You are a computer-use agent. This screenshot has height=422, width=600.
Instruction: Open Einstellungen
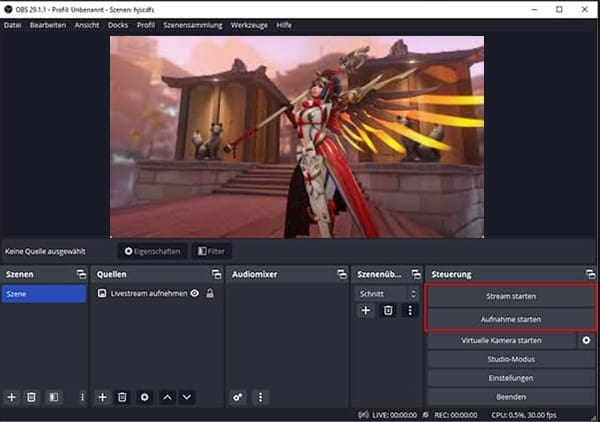tap(511, 378)
